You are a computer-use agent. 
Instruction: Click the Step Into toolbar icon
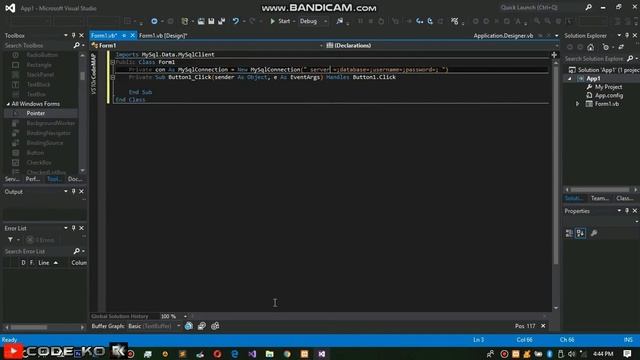[420, 21]
